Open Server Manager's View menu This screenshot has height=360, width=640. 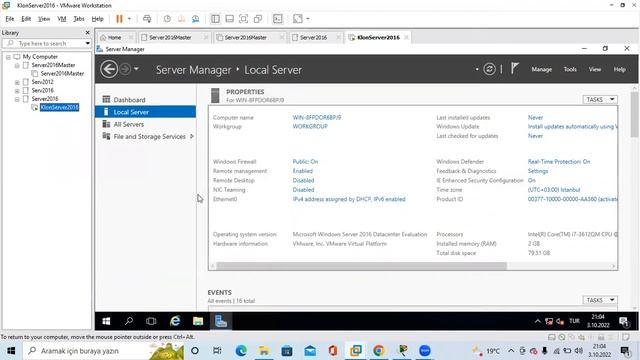pyautogui.click(x=595, y=69)
